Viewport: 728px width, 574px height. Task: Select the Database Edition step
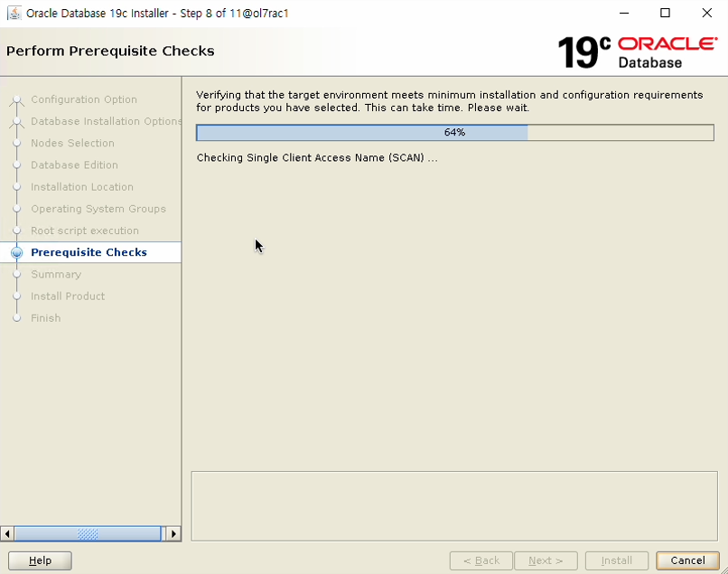coord(74,165)
